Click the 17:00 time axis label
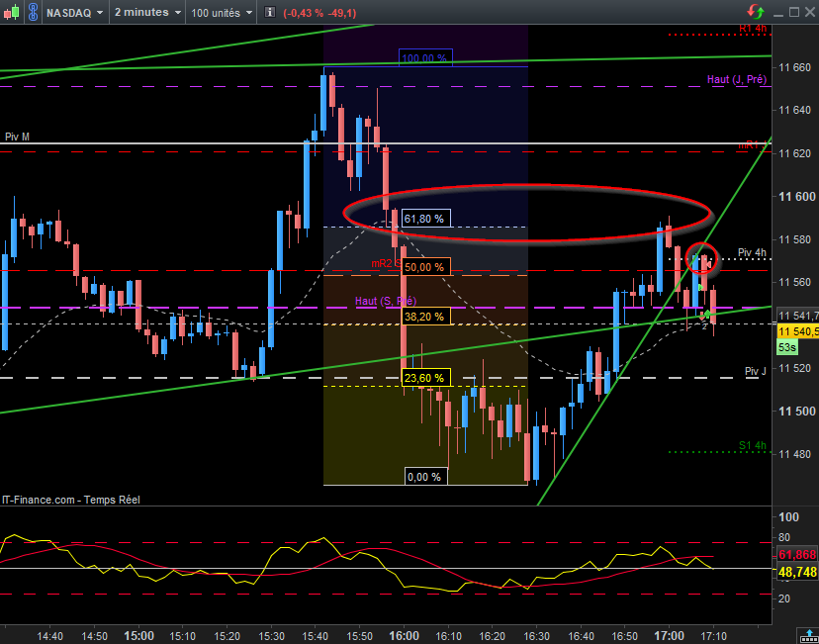Screen dimensions: 819x644 click(x=669, y=636)
